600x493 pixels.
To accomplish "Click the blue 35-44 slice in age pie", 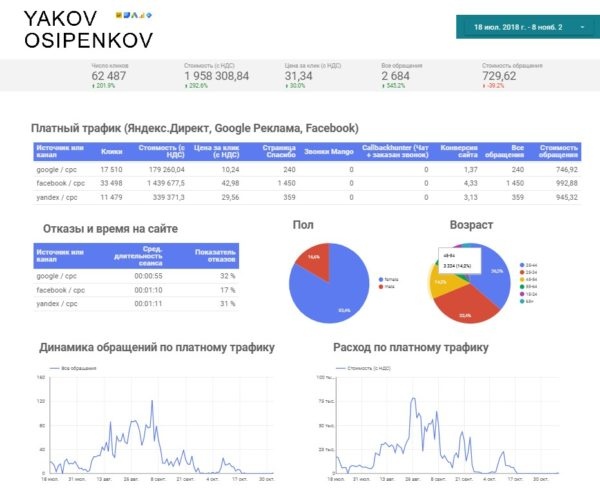I will 494,274.
